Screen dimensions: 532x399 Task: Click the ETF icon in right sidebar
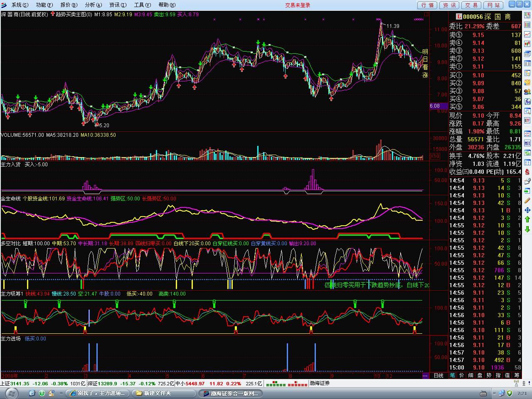[527, 120]
